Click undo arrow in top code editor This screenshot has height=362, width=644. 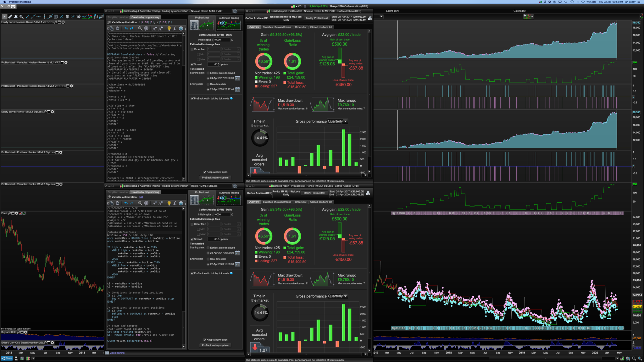pyautogui.click(x=126, y=29)
